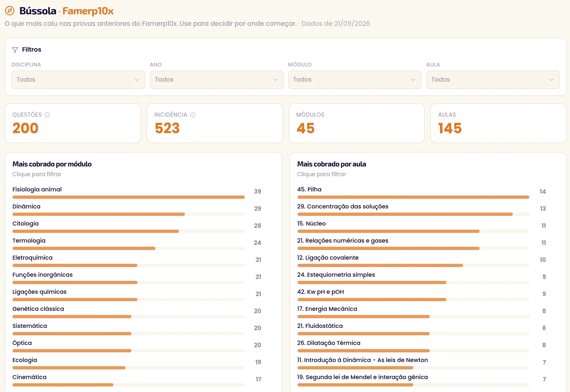This screenshot has height=392, width=570.
Task: Click the Bússola heading text
Action: point(38,11)
